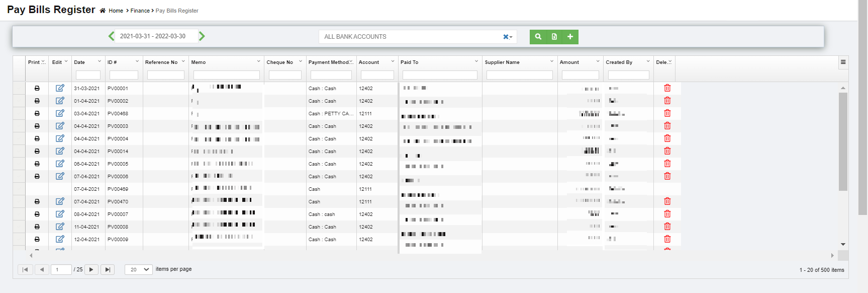Expand the Memo column header menu
The width and height of the screenshot is (868, 293).
[258, 61]
